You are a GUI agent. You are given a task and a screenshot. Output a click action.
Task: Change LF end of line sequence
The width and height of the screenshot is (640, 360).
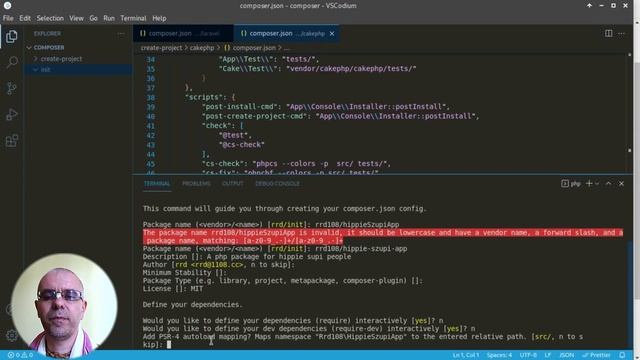[x=548, y=355]
